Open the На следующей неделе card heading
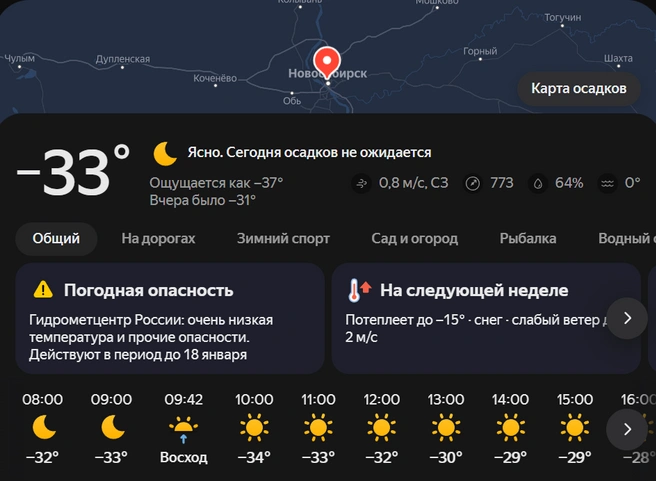The image size is (656, 481). coord(474,290)
